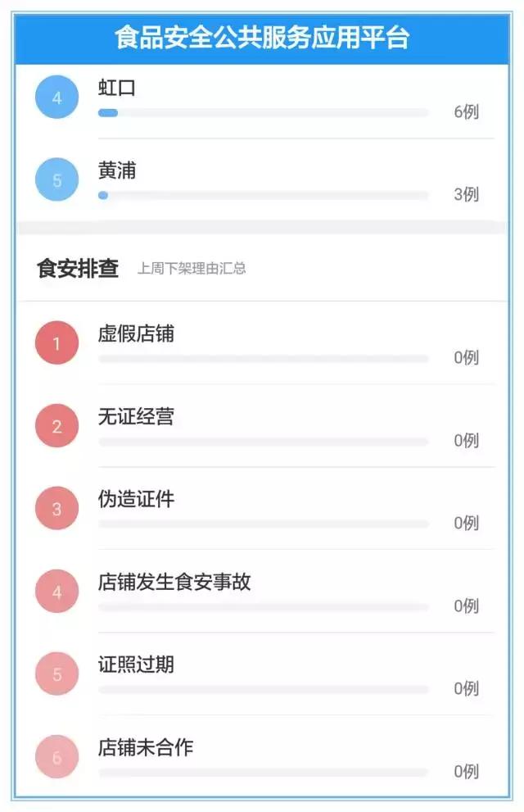The image size is (524, 812).
Task: Click the rank 4 circle for 店铺发生食安事故
Action: (56, 592)
